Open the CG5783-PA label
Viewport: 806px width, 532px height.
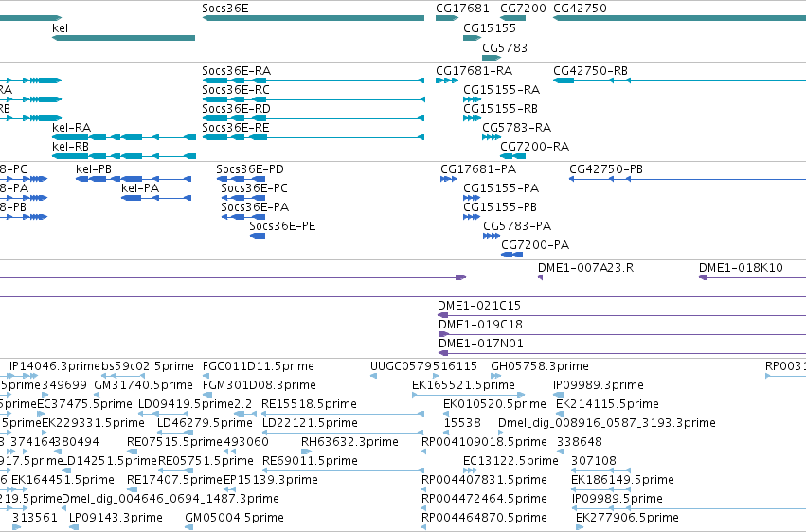517,226
